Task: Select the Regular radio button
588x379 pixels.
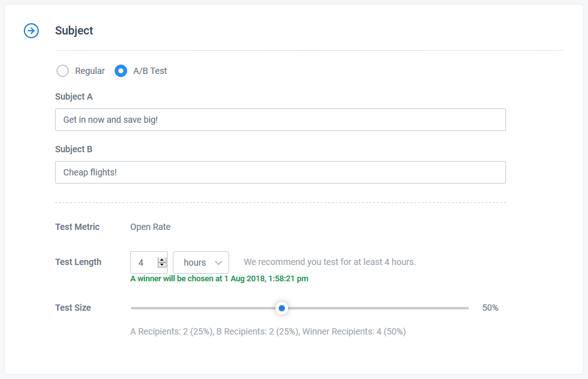Action: tap(63, 71)
